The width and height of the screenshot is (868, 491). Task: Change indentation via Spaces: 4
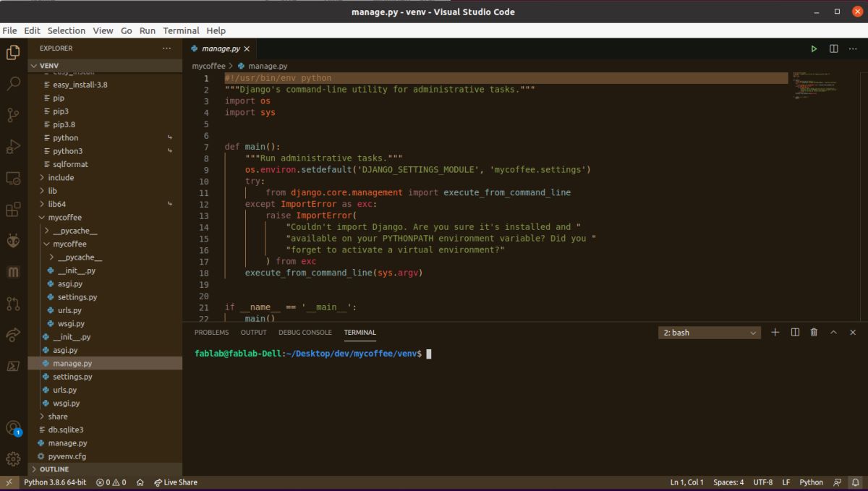tap(728, 482)
